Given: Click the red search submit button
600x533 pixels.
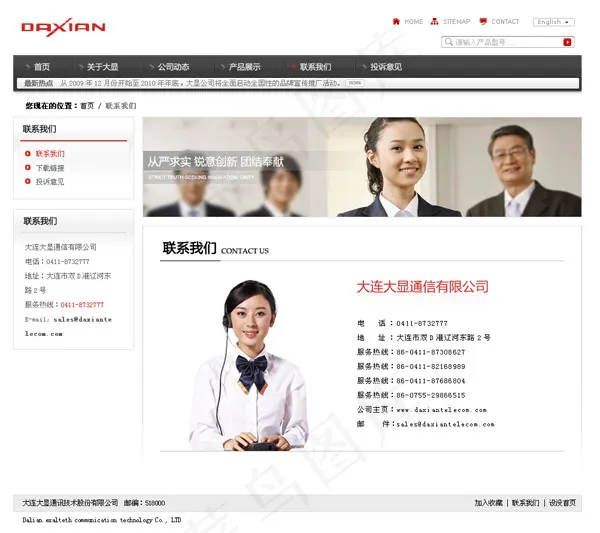Looking at the screenshot, I should 567,42.
